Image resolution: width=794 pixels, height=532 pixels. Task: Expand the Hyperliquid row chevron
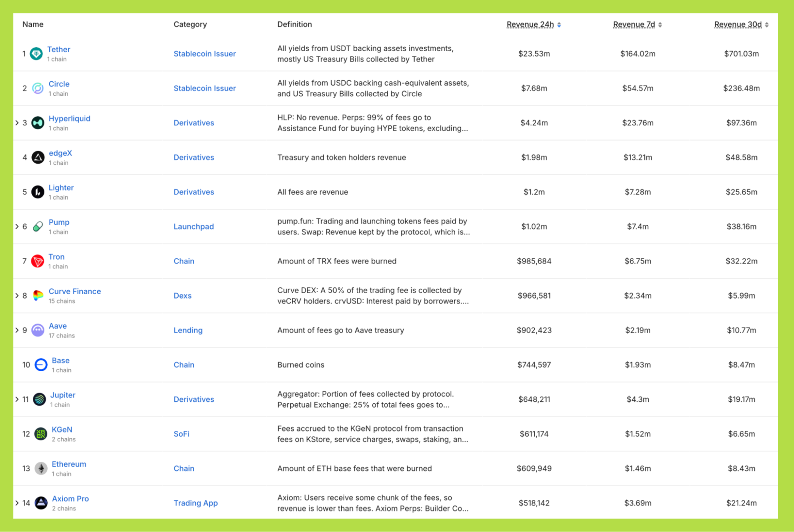coord(17,123)
